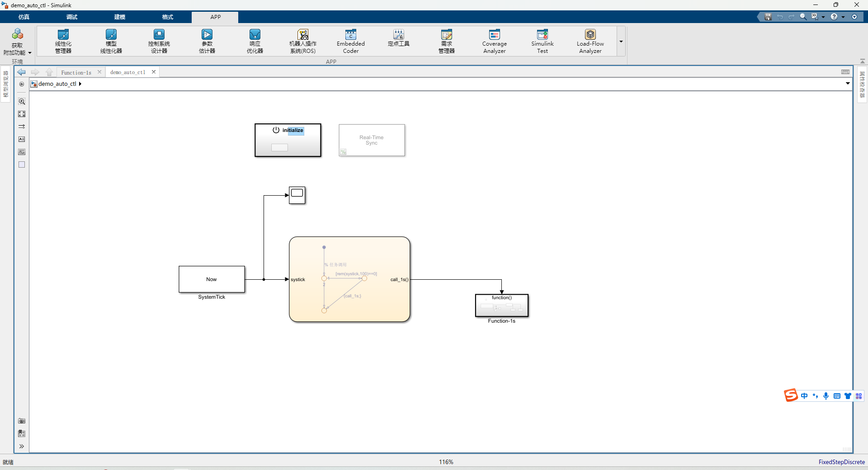Select the APP ribbon tab
Viewport: 868px width, 470px height.
pyautogui.click(x=215, y=17)
